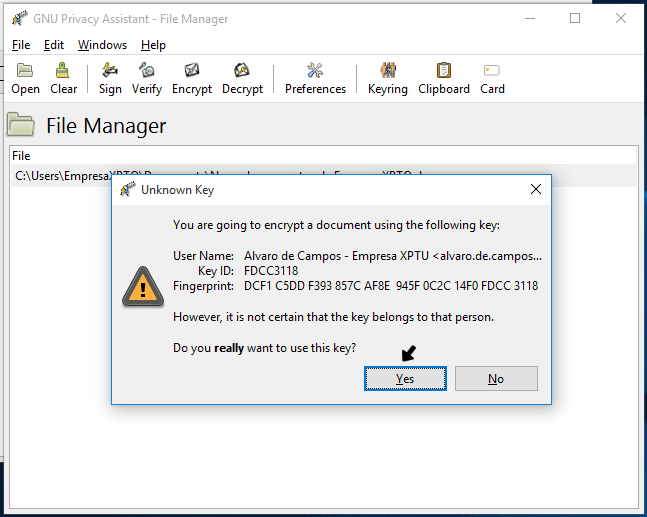647x517 pixels.
Task: Select the Verify toolbar icon
Action: pos(147,78)
